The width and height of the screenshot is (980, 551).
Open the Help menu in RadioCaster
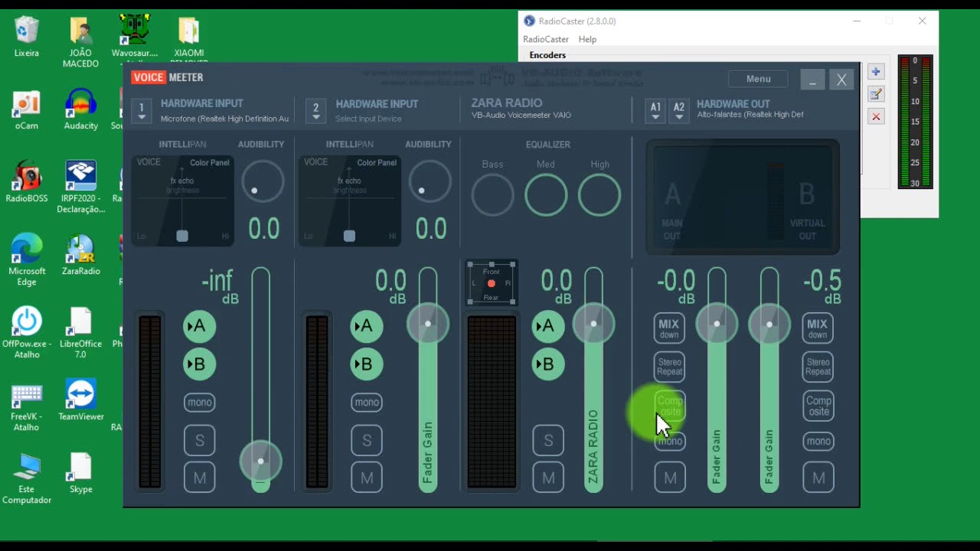(x=587, y=39)
